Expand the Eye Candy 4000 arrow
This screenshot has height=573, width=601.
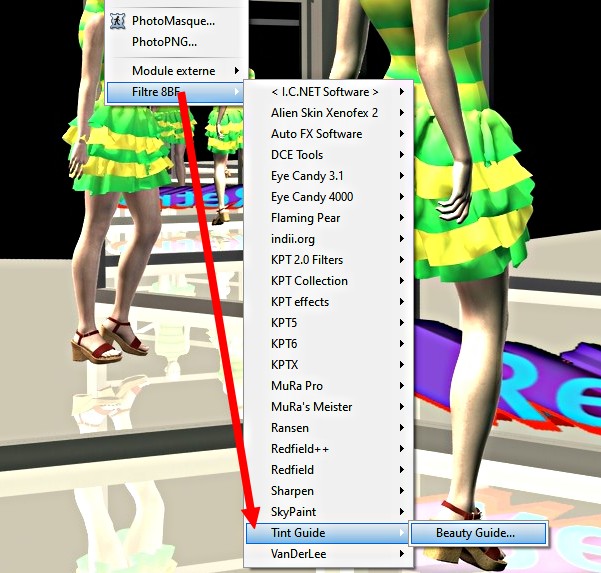pyautogui.click(x=401, y=197)
